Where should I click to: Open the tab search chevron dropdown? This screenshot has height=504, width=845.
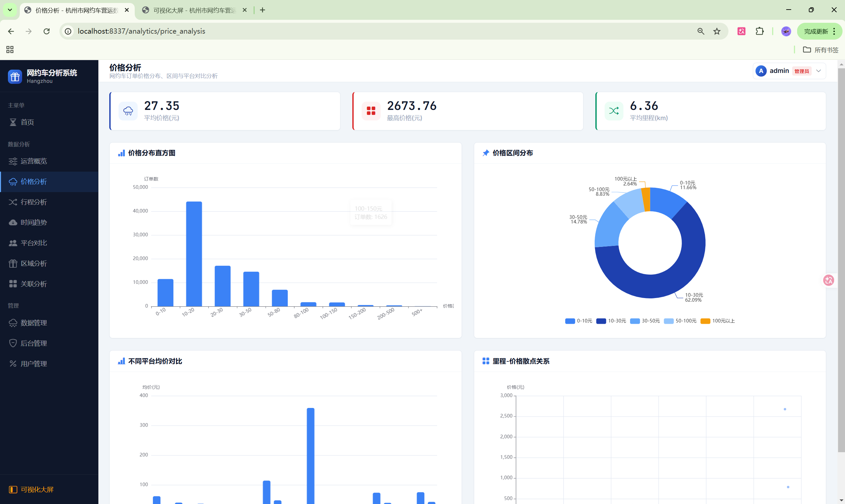point(10,10)
